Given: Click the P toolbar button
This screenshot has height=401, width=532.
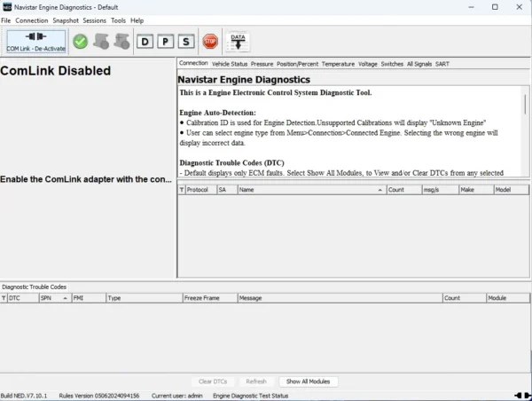Looking at the screenshot, I should (x=166, y=42).
